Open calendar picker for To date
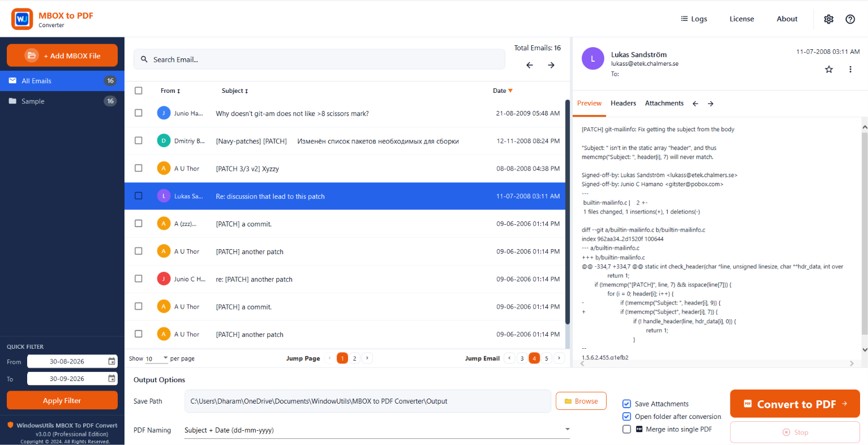The width and height of the screenshot is (868, 445). [x=112, y=379]
